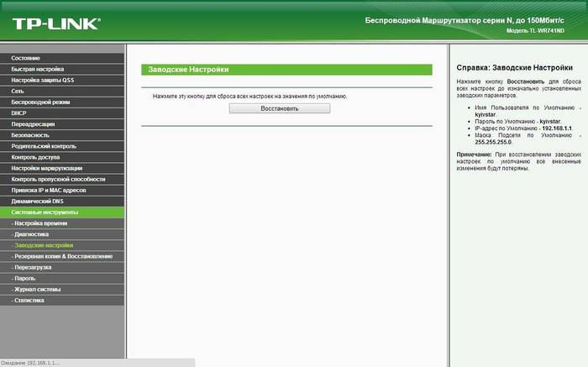Open the Сеть section
Viewport: 588px width, 367px height.
(x=62, y=91)
